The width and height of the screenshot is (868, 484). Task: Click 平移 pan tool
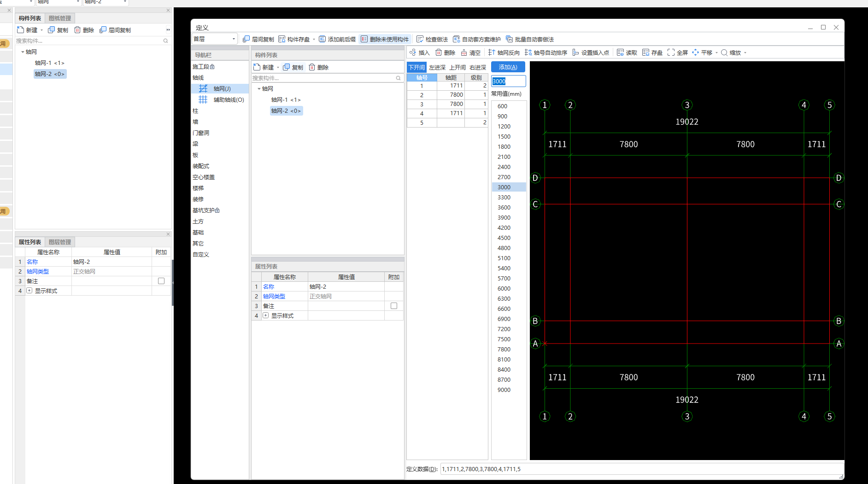(x=702, y=52)
